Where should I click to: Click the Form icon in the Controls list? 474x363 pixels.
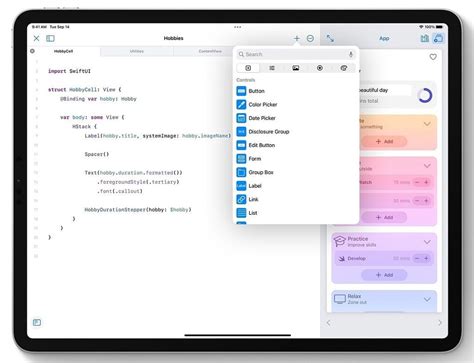[241, 159]
